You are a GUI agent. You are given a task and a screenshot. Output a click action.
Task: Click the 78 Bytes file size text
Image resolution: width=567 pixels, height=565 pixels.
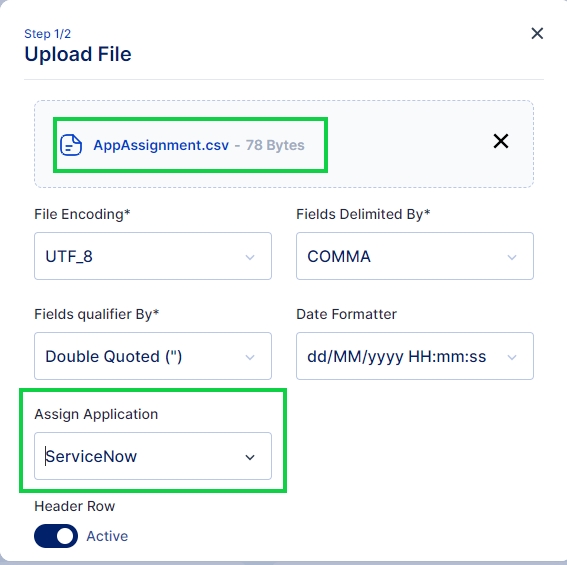pyautogui.click(x=275, y=145)
